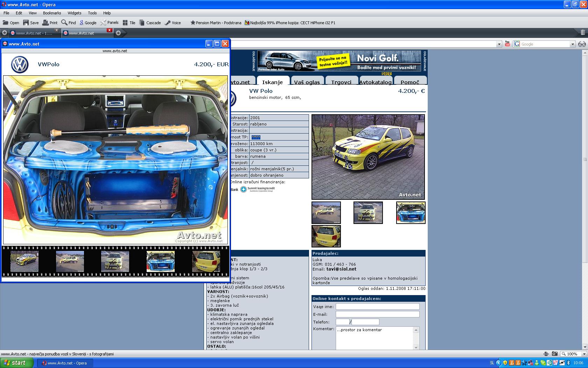Click the fit-to-width icon in status bar
The width and height of the screenshot is (588, 368).
click(546, 354)
